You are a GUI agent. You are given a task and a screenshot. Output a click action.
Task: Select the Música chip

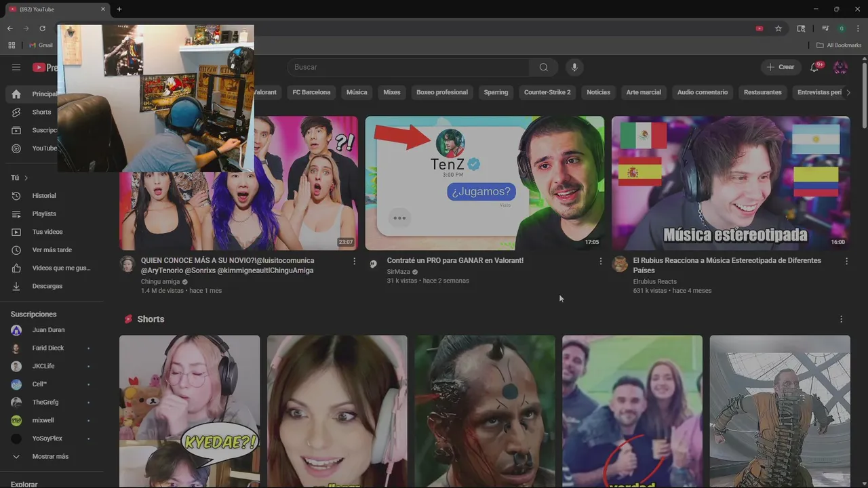(x=357, y=92)
